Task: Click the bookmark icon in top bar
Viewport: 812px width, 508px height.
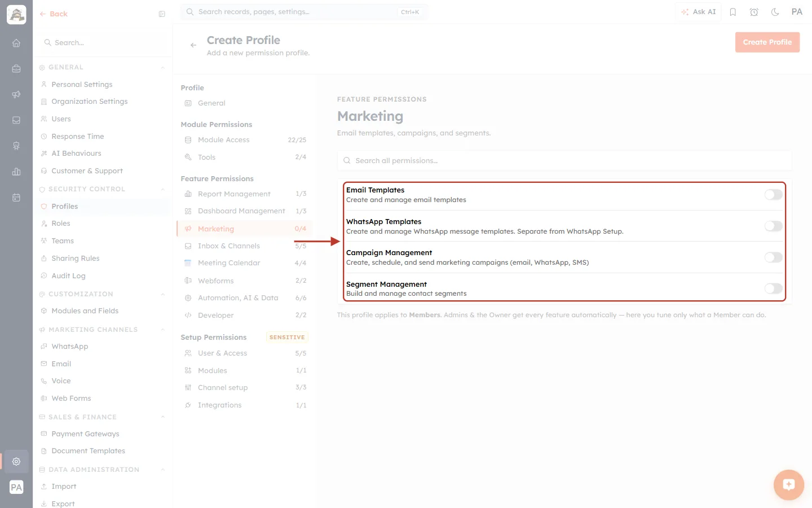Action: click(733, 12)
